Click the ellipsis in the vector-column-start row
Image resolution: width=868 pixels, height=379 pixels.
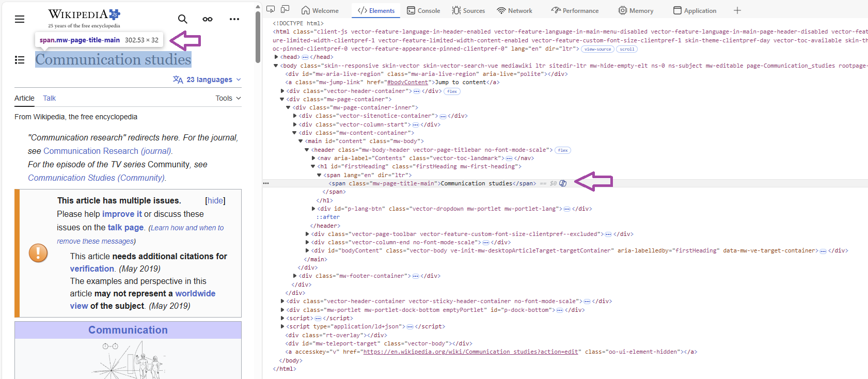click(x=416, y=125)
